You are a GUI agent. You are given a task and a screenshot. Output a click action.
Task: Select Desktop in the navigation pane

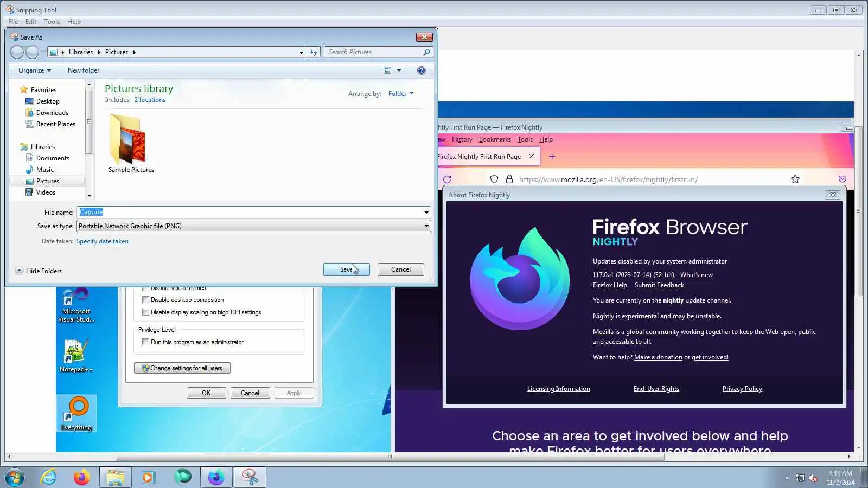[x=48, y=101]
